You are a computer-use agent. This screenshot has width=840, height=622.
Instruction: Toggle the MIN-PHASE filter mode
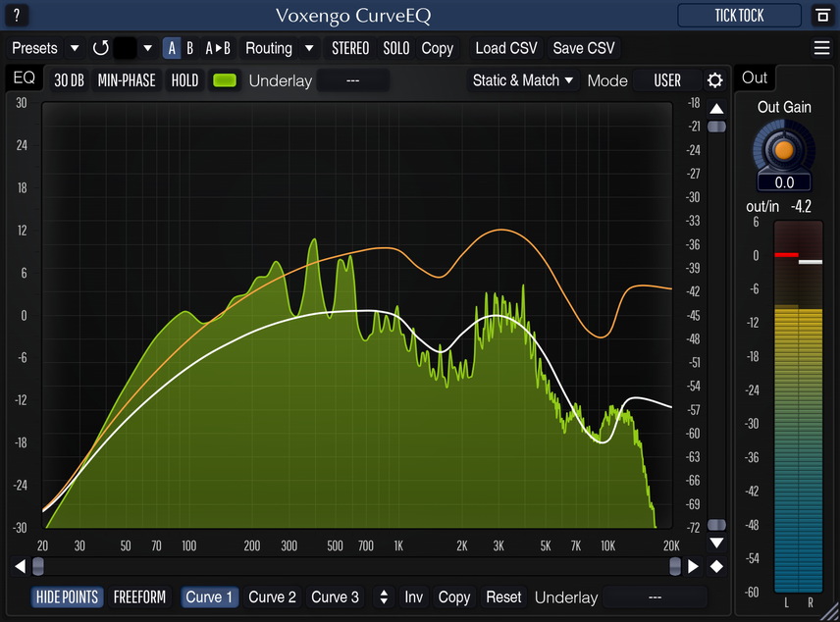pos(127,80)
